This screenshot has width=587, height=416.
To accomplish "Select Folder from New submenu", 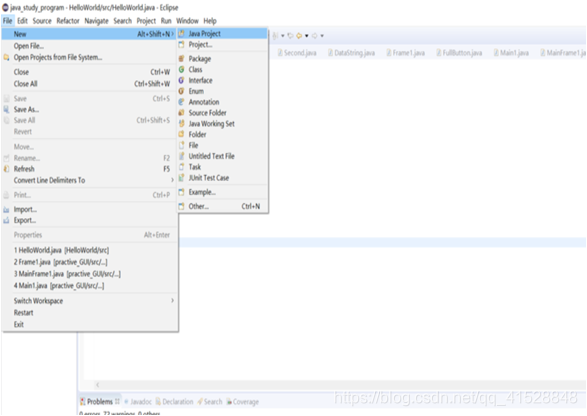I will pos(222,134).
